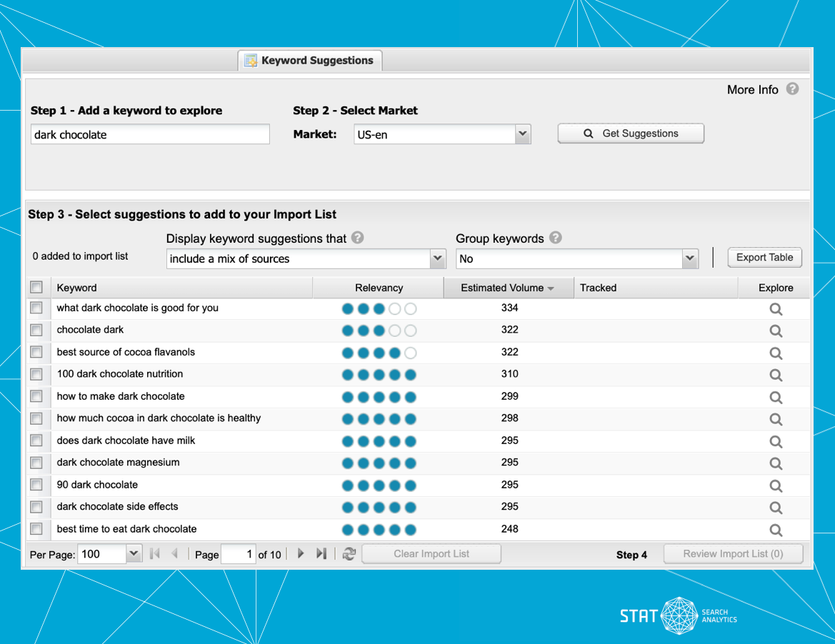Explore 'best time to eat dark chocolate' keyword
The height and width of the screenshot is (644, 835).
pos(776,529)
